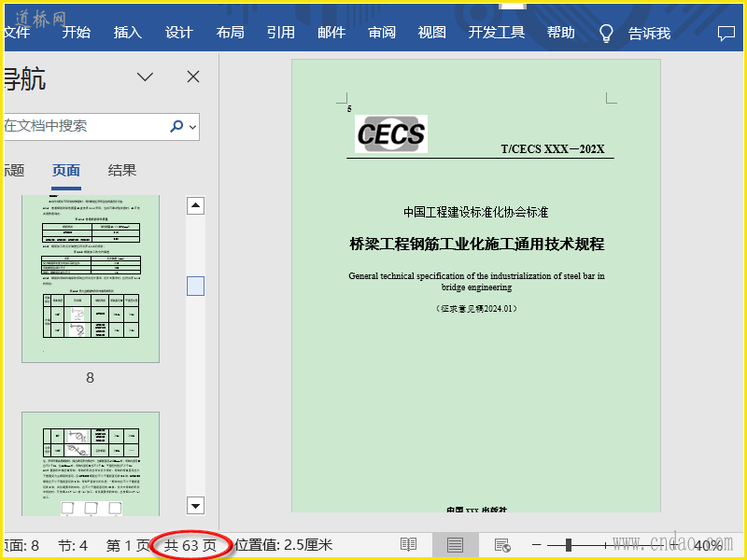This screenshot has height=560, width=747.
Task: Click the zoom out minus button
Action: [x=536, y=545]
